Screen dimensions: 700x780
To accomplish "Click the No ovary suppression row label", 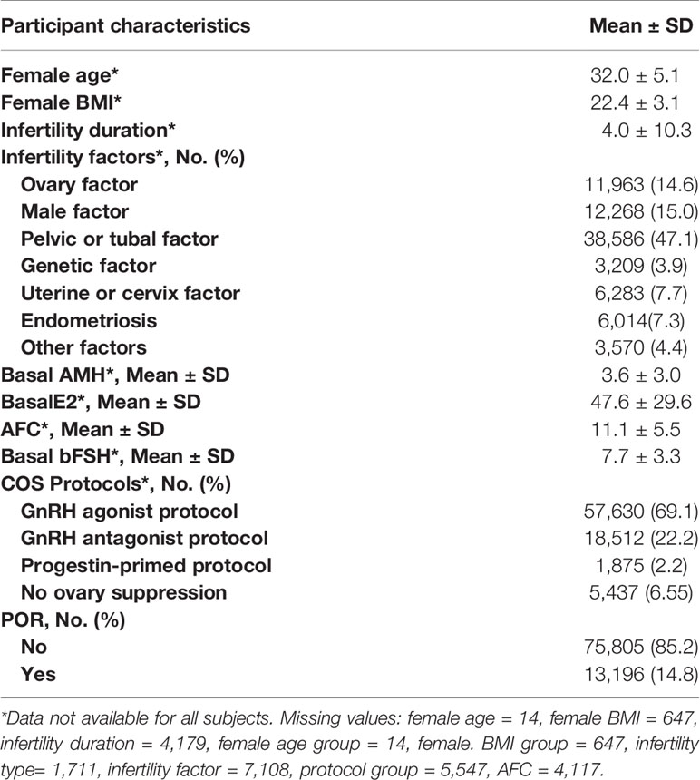I will (x=124, y=592).
